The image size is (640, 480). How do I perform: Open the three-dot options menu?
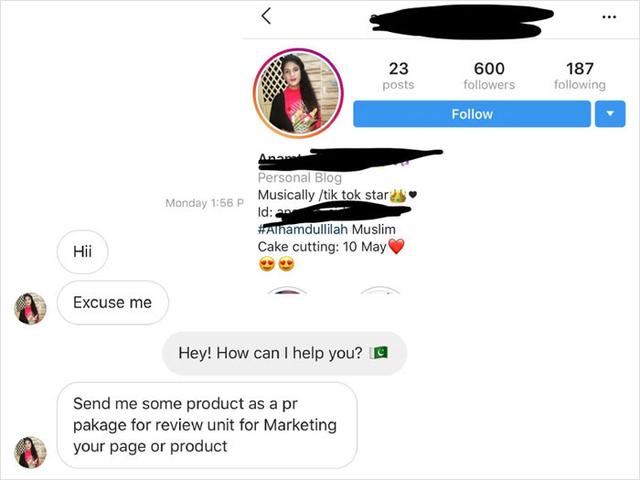click(609, 17)
